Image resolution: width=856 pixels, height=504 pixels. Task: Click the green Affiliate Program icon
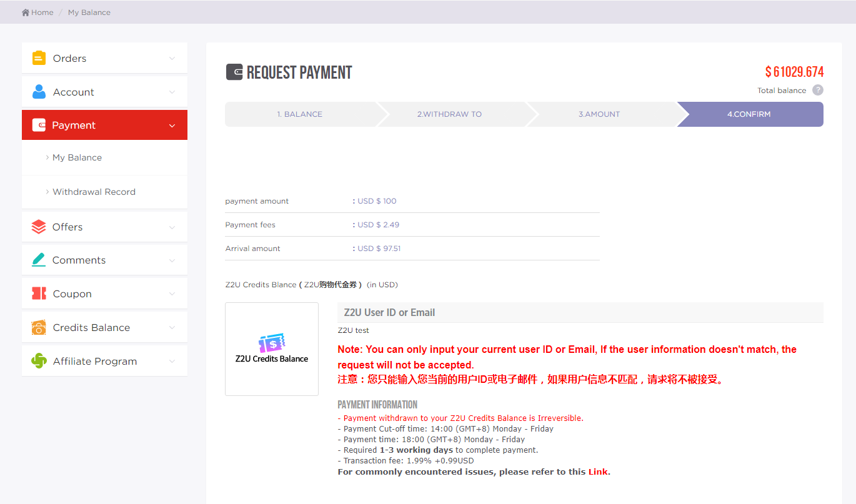pyautogui.click(x=39, y=361)
